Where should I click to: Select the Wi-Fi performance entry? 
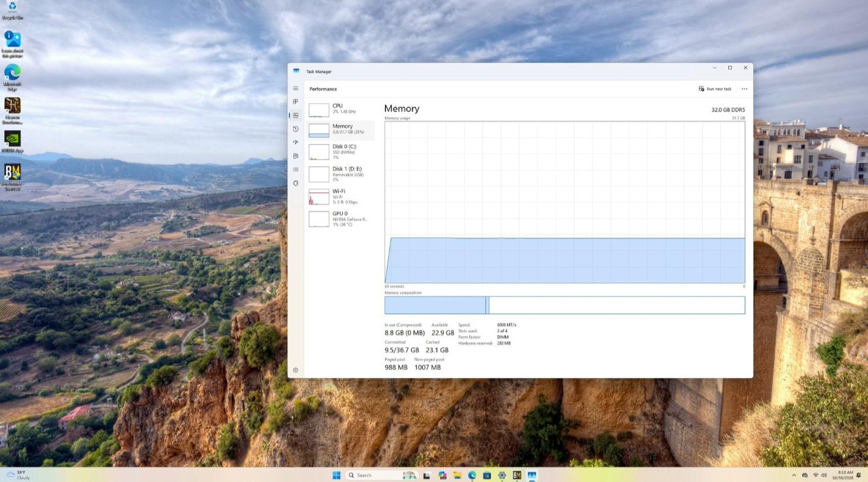coord(340,196)
